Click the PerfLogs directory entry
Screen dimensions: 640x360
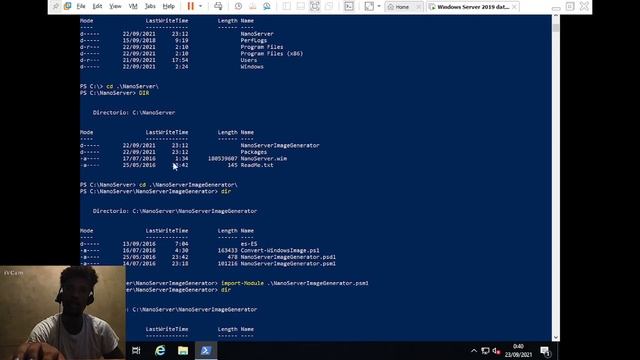coord(254,40)
